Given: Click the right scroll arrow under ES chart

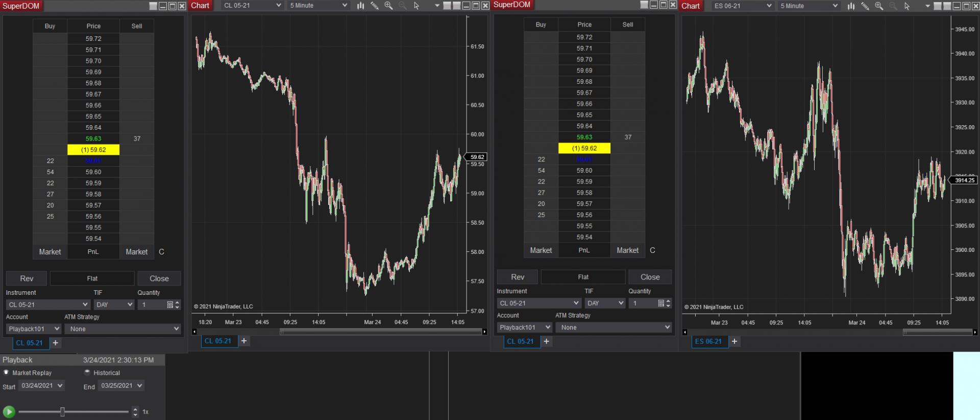Looking at the screenshot, I should tap(975, 332).
